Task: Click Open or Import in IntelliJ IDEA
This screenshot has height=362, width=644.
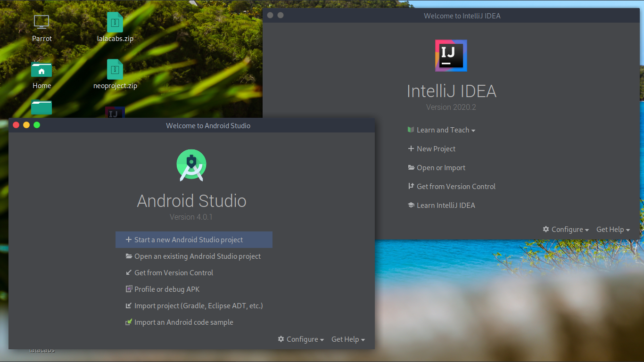Action: click(441, 168)
